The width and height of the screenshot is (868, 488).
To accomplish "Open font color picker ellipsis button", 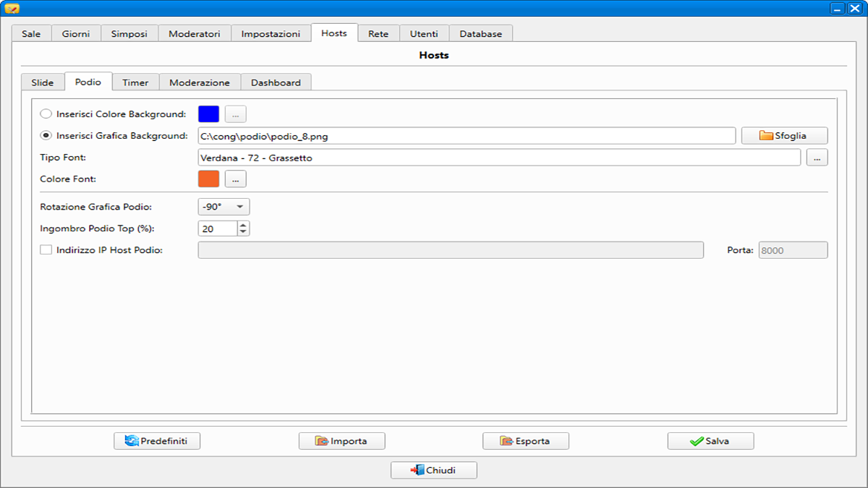I will pyautogui.click(x=236, y=179).
